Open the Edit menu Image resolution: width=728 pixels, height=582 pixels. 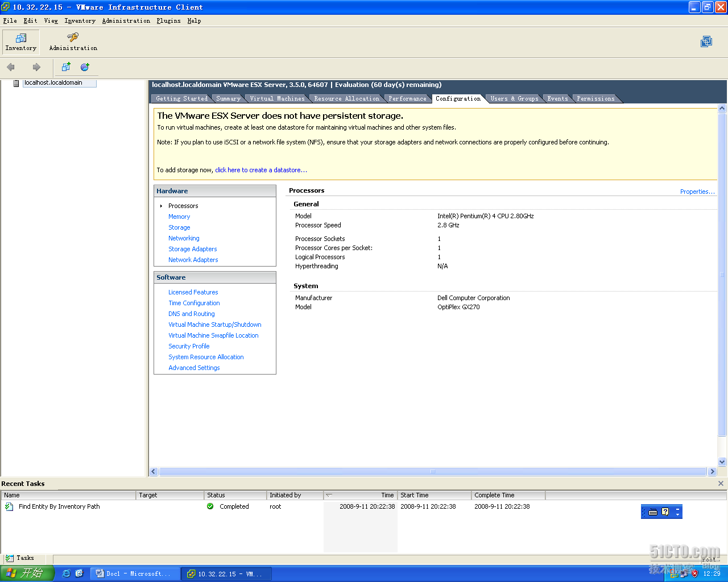(31, 21)
